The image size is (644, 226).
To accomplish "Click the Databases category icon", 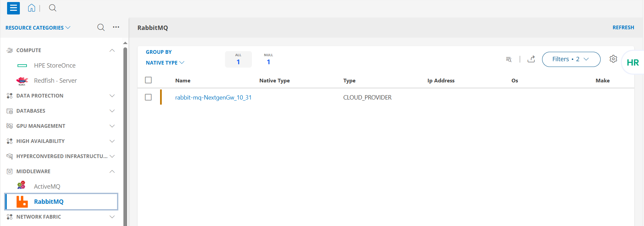I will click(10, 111).
